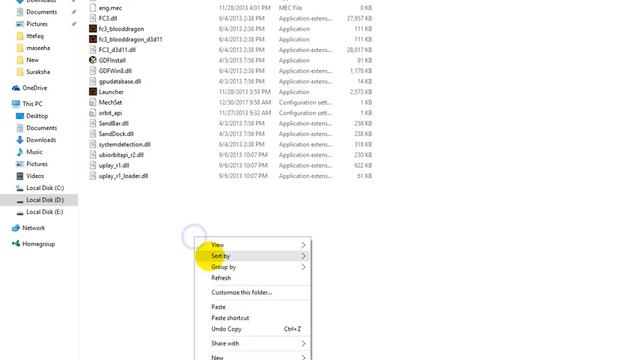Choose Sort by in context menu
The height and width of the screenshot is (360, 640).
coord(253,256)
